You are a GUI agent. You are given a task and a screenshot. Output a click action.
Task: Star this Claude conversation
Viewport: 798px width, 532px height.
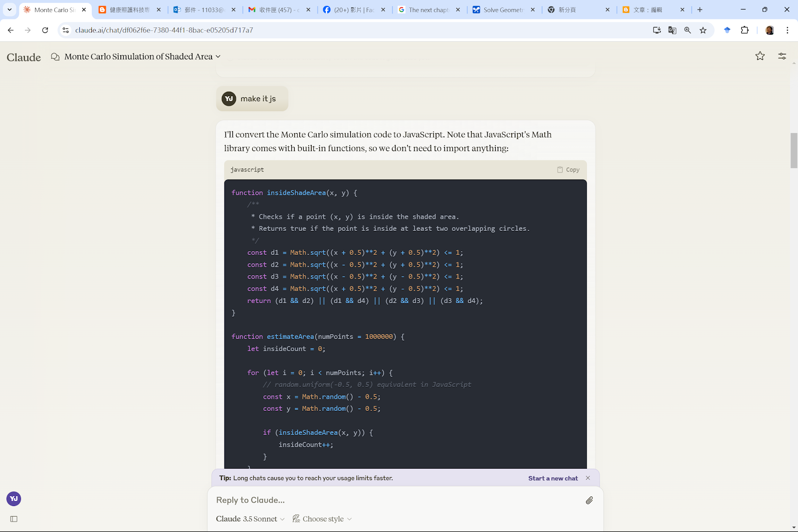[x=760, y=56]
